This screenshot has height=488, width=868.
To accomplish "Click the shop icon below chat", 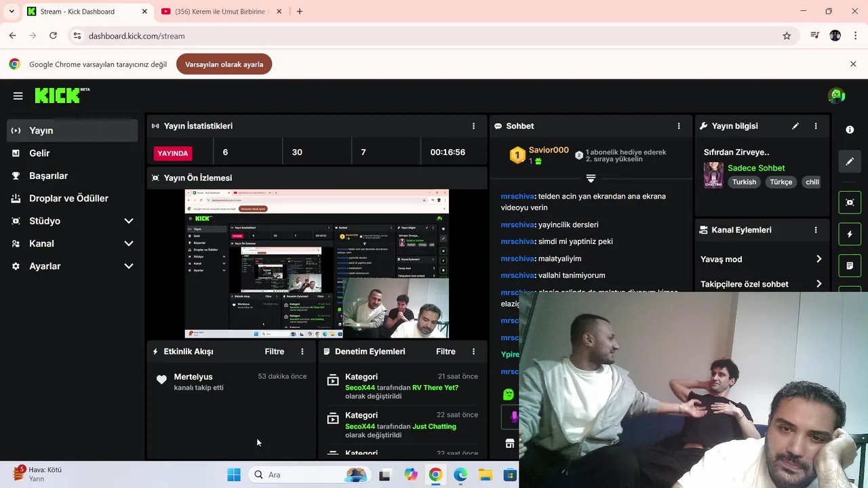I will [510, 443].
